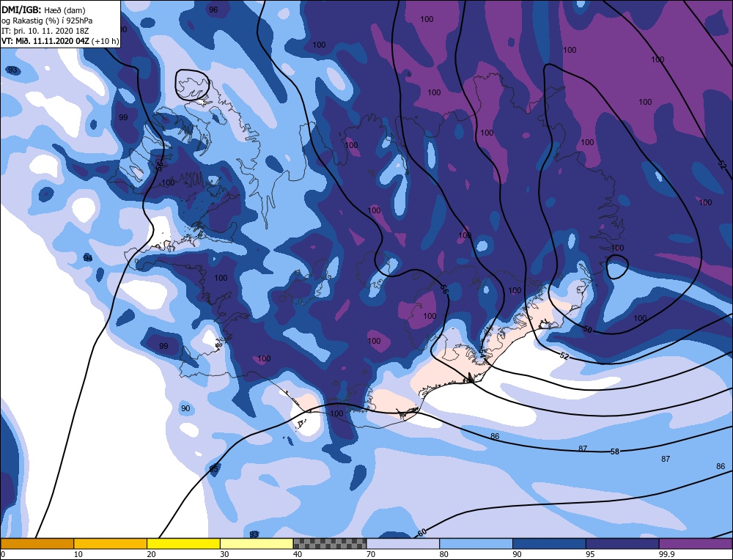This screenshot has width=733, height=560.
Task: Select the lavender 70–80 legend swatch
Action: point(403,544)
